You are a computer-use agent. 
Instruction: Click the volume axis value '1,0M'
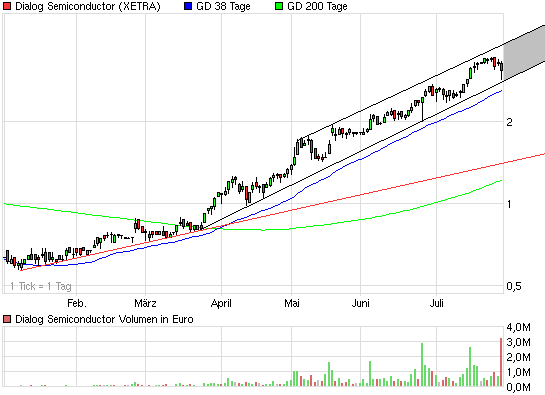click(519, 372)
